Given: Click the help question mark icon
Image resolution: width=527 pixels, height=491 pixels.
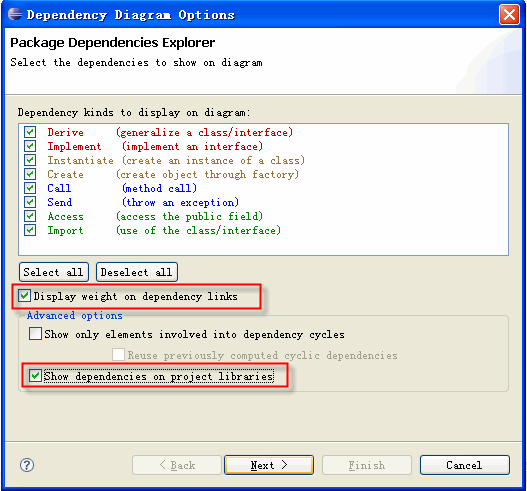Looking at the screenshot, I should (x=27, y=465).
